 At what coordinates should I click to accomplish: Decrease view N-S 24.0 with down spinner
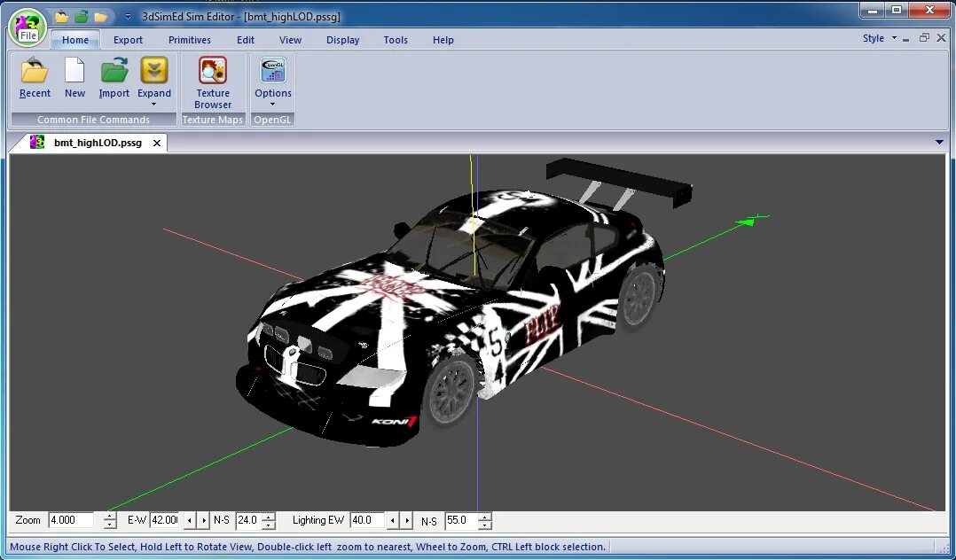268,524
